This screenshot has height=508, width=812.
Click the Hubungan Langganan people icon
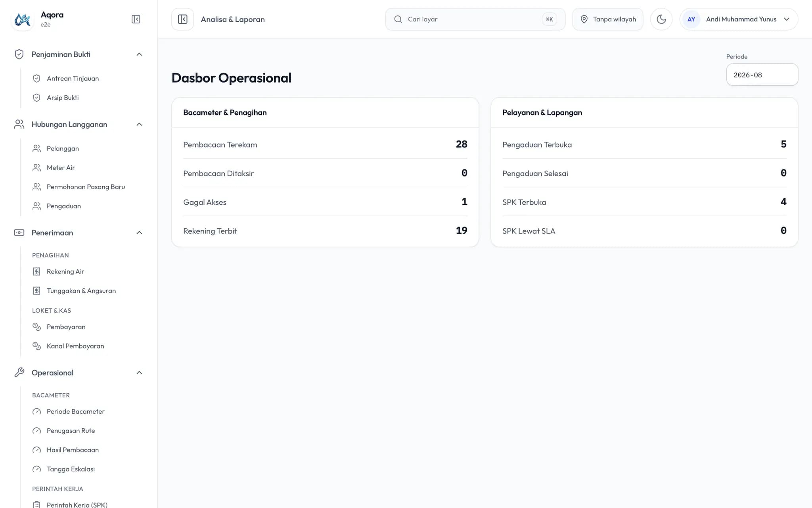point(19,124)
